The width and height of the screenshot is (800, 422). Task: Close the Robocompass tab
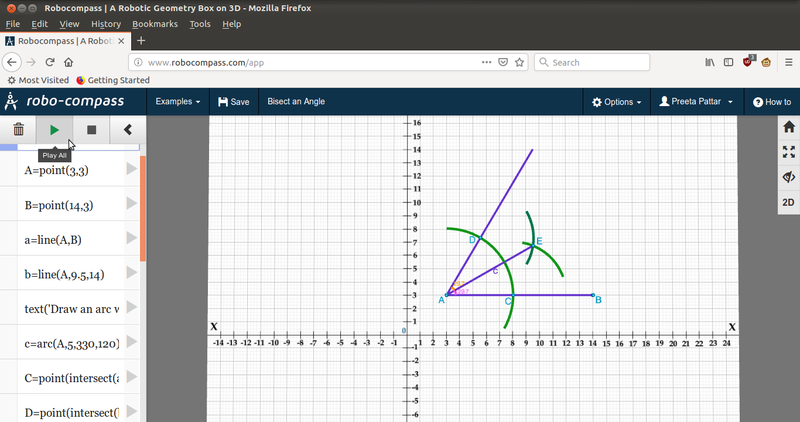click(x=121, y=41)
